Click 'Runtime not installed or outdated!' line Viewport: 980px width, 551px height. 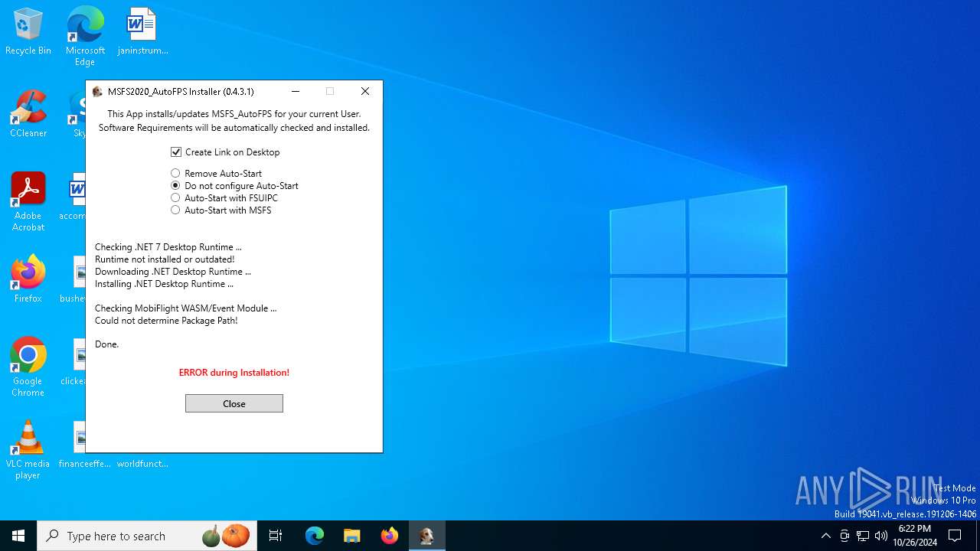[165, 259]
